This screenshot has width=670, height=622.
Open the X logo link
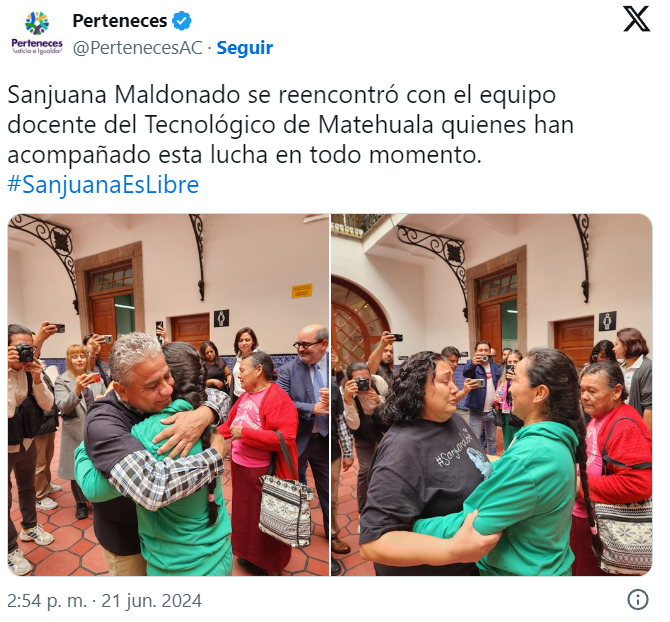636,20
